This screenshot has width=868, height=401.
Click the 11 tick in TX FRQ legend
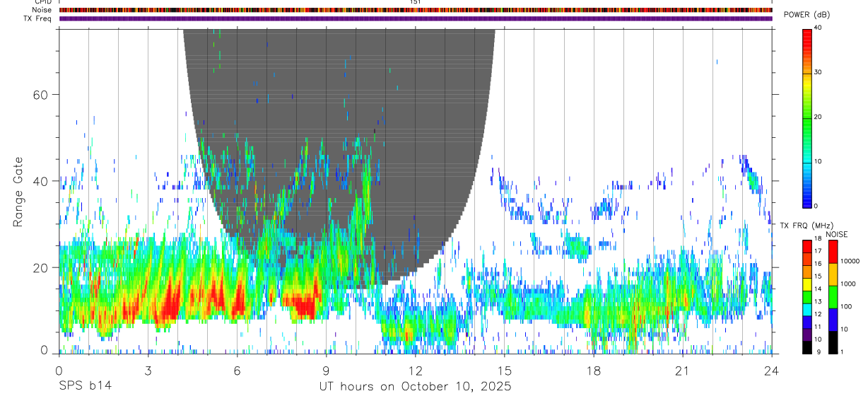pos(818,327)
